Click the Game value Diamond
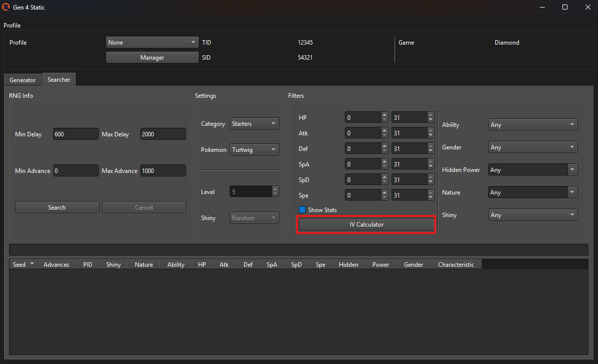Screen dimensions: 598x364 coord(507,42)
